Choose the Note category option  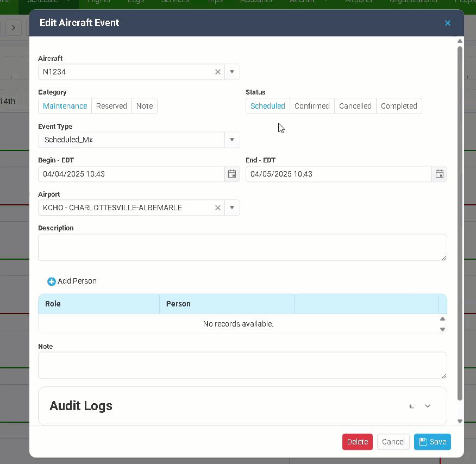[x=145, y=106]
